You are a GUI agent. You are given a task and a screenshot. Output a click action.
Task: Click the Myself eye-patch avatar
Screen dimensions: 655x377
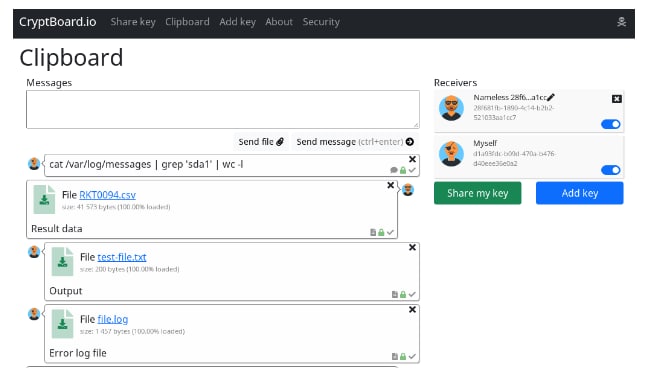tap(451, 153)
